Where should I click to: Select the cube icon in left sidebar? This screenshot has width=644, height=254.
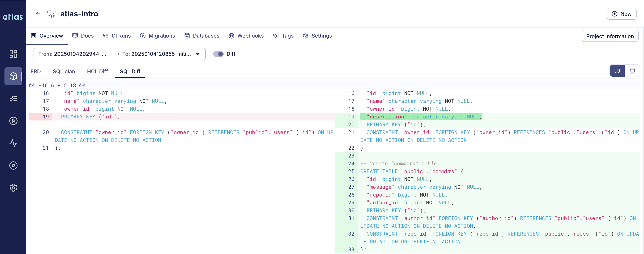pyautogui.click(x=13, y=76)
